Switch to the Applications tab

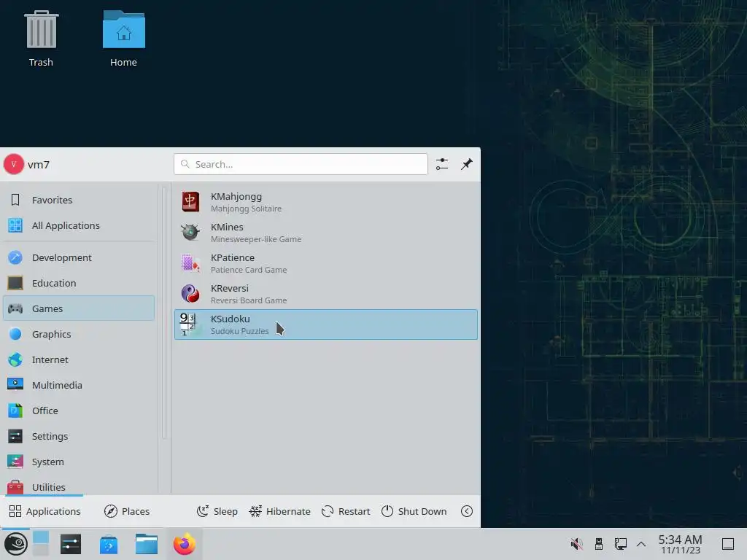(44, 511)
